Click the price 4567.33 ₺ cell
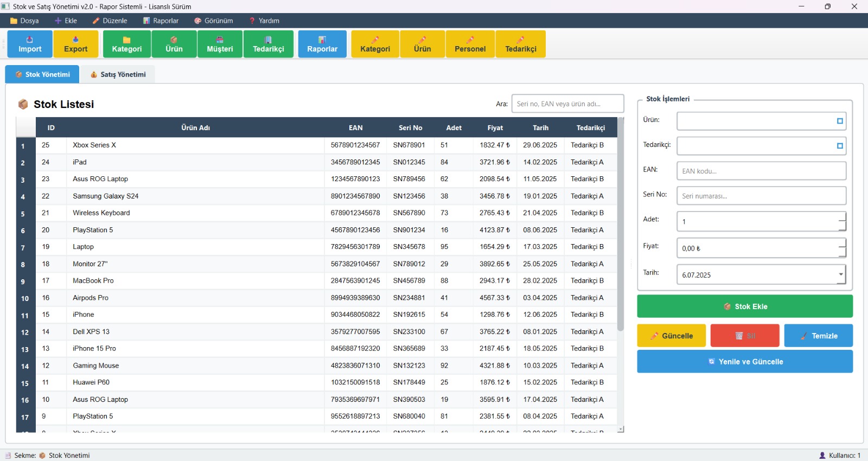868x461 pixels. [x=495, y=298]
